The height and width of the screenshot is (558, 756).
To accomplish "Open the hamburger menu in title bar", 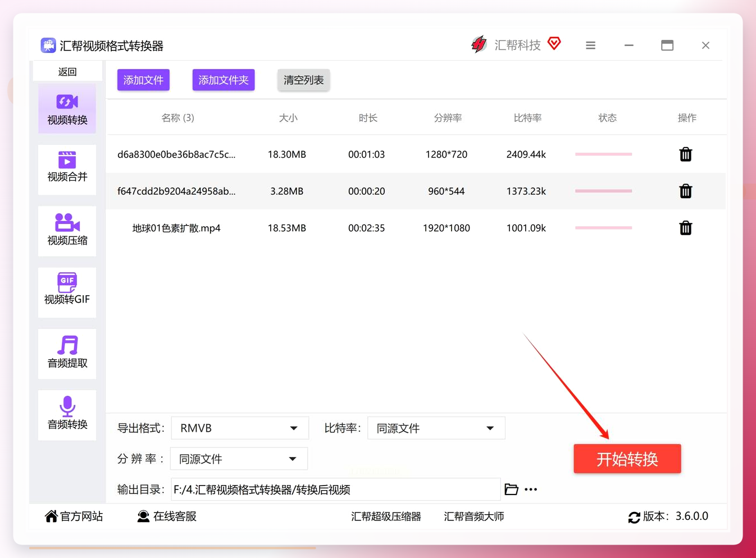I will point(590,45).
